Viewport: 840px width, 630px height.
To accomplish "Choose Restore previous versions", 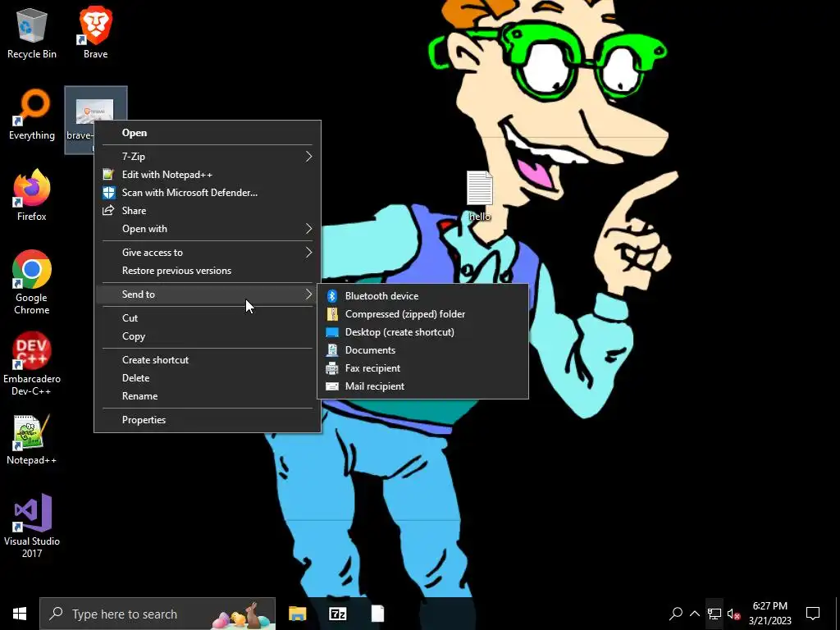I will (x=208, y=271).
